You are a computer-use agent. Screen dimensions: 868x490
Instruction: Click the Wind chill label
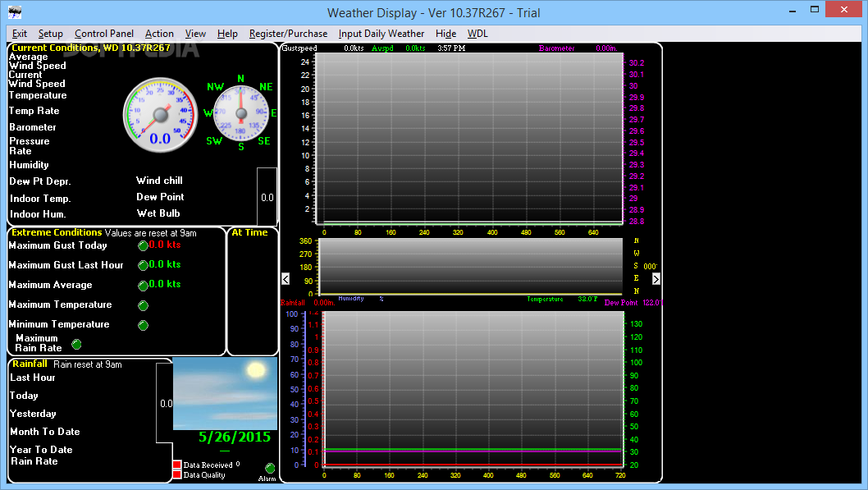159,181
